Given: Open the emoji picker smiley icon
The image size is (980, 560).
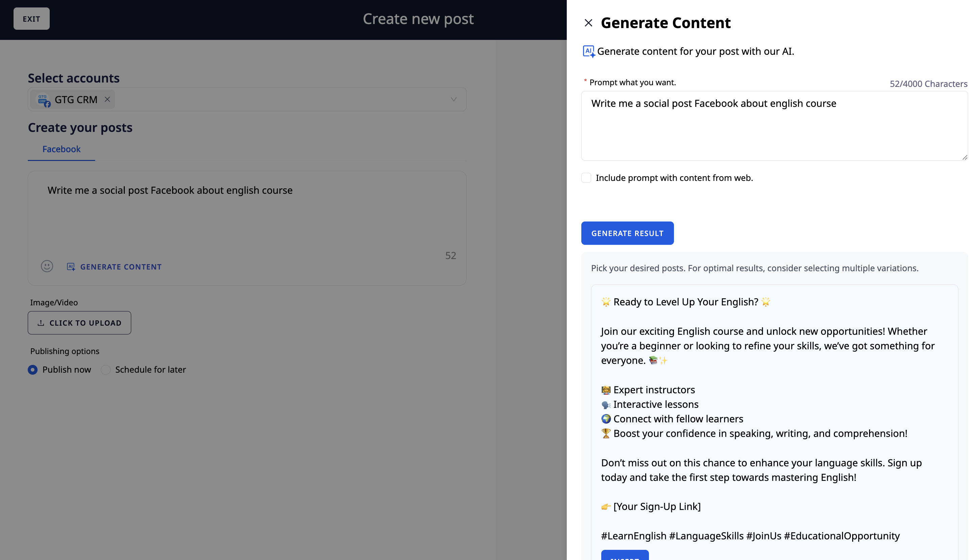Looking at the screenshot, I should point(47,266).
